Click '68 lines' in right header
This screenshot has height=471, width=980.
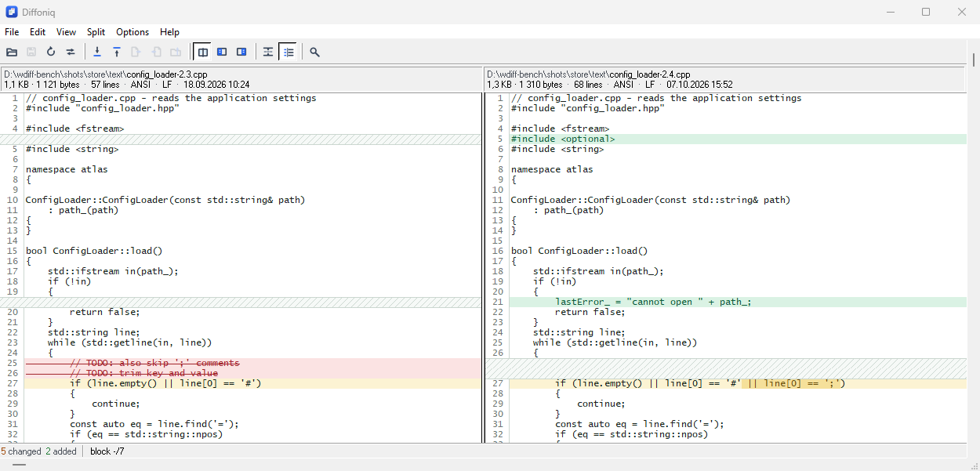[588, 84]
